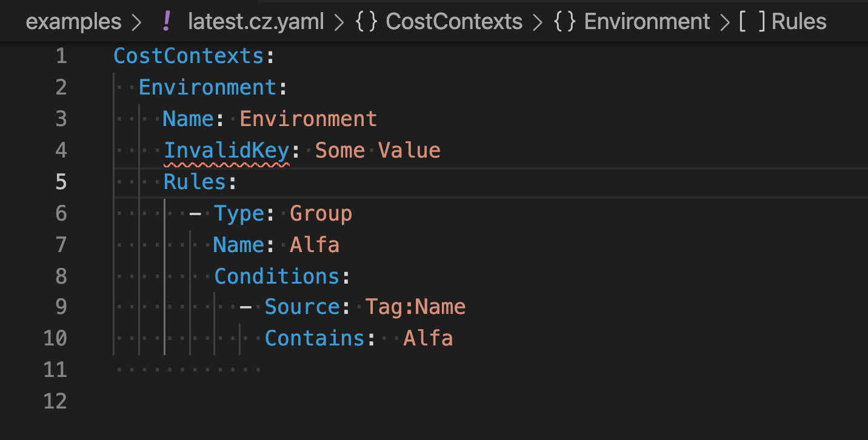Click the Group value on line 6
Screen dimensions: 868x440
321,213
